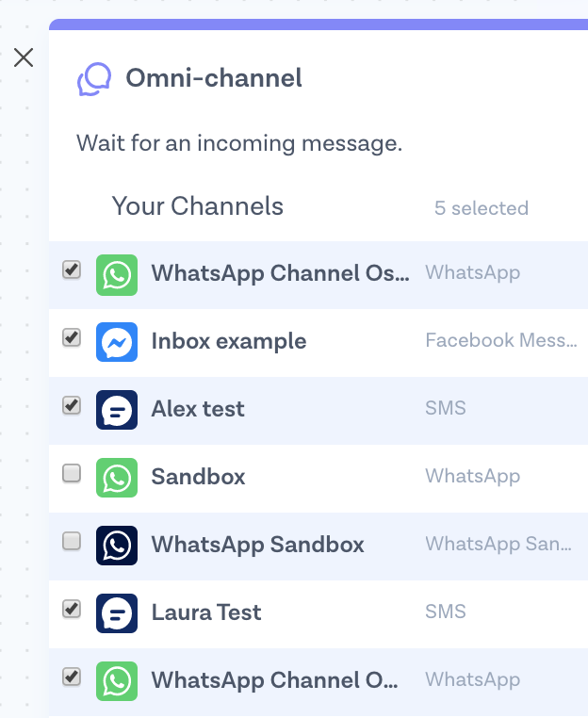
Task: Click the WhatsApp Sandbox row label
Action: pos(257,545)
